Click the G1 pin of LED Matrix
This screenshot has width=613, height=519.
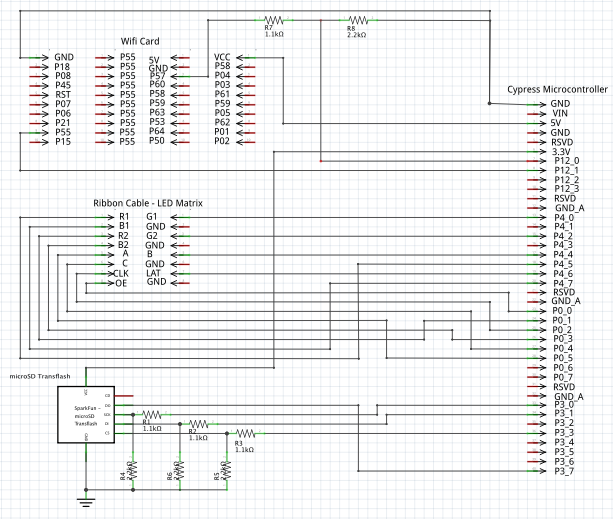[152, 217]
